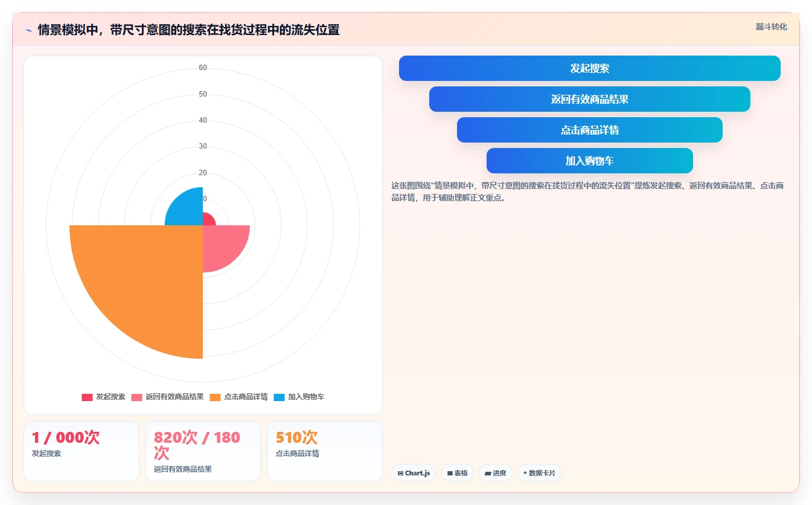
Task: Click the 数据卡片 tag
Action: (x=539, y=473)
